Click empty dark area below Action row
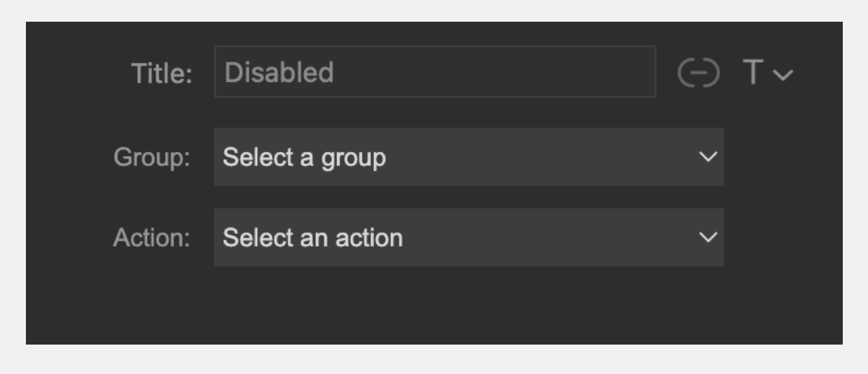Viewport: 868px width, 374px height. [x=434, y=305]
